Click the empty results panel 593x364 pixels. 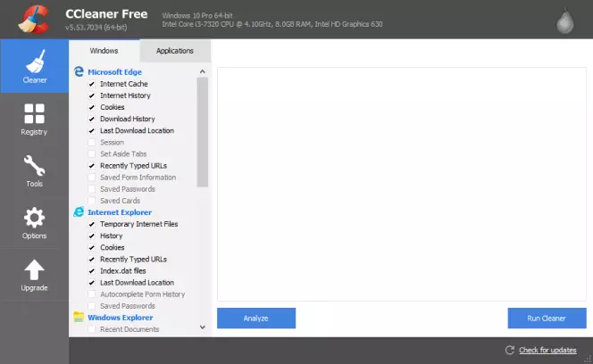(402, 184)
